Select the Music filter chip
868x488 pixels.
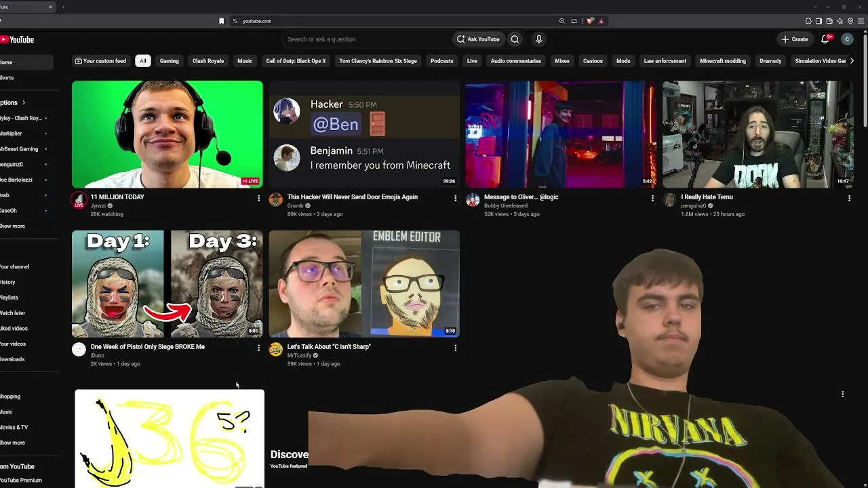[x=245, y=61]
